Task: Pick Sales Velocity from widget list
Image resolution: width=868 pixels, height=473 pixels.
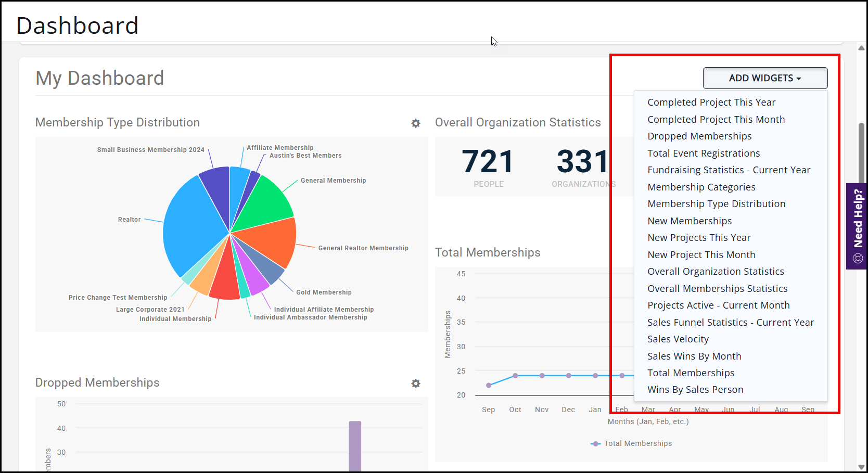Action: point(678,339)
